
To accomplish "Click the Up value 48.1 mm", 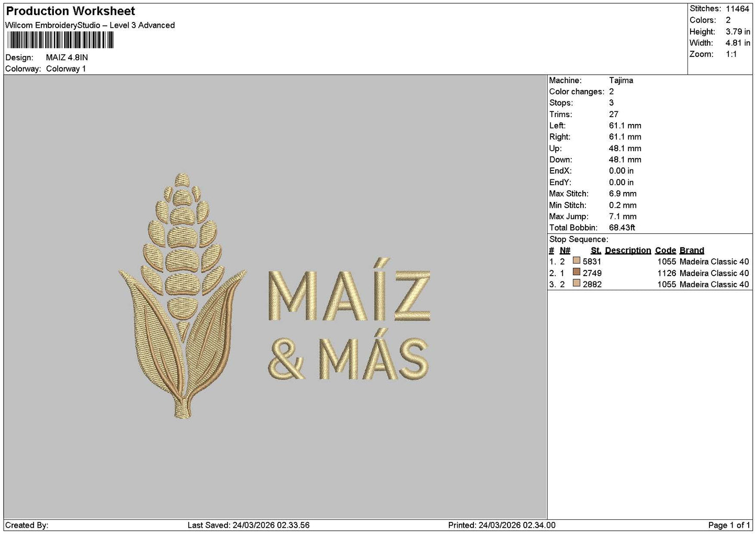I will [x=625, y=149].
